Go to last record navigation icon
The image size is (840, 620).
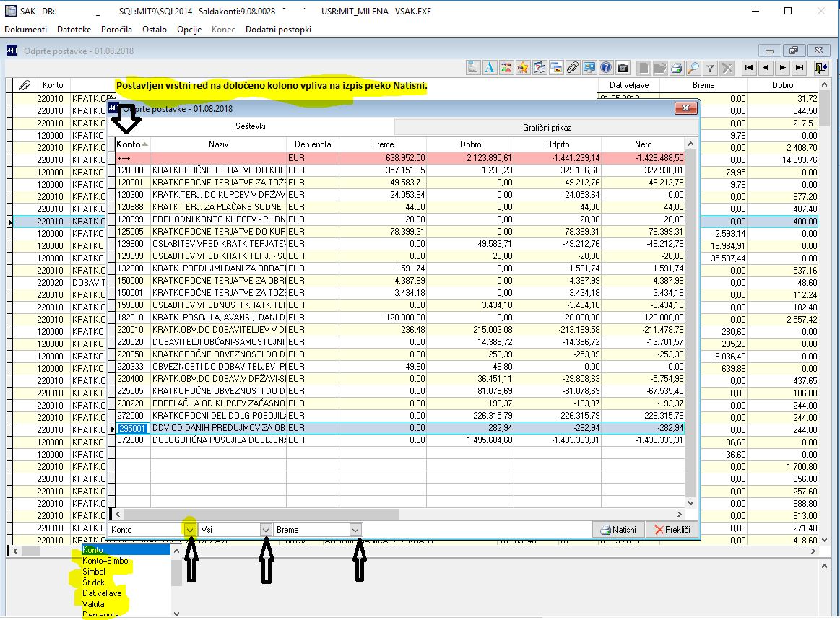tap(800, 67)
